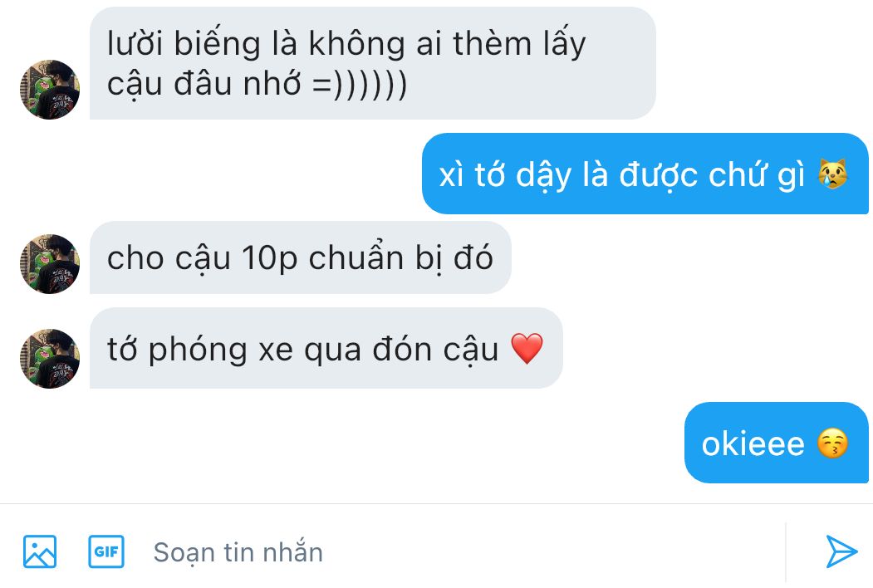This screenshot has height=588, width=873.
Task: Click the divider line left of send icon
Action: (x=786, y=552)
